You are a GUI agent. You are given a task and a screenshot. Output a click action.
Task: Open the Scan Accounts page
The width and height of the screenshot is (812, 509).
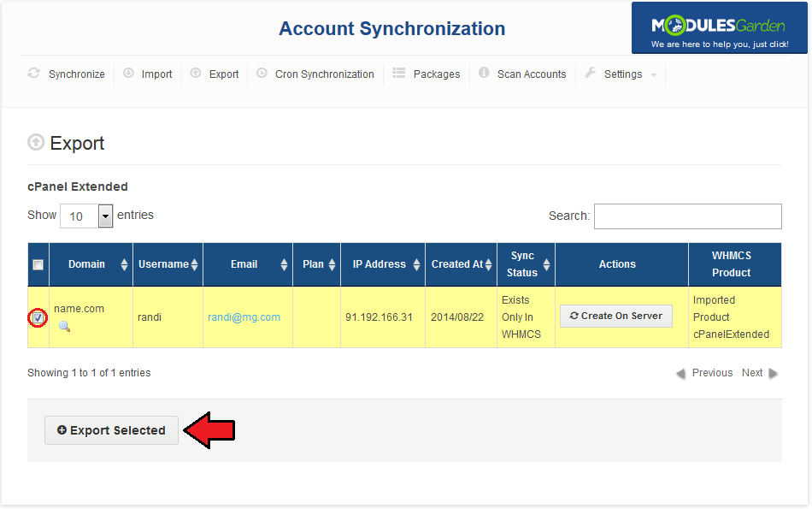pyautogui.click(x=532, y=74)
